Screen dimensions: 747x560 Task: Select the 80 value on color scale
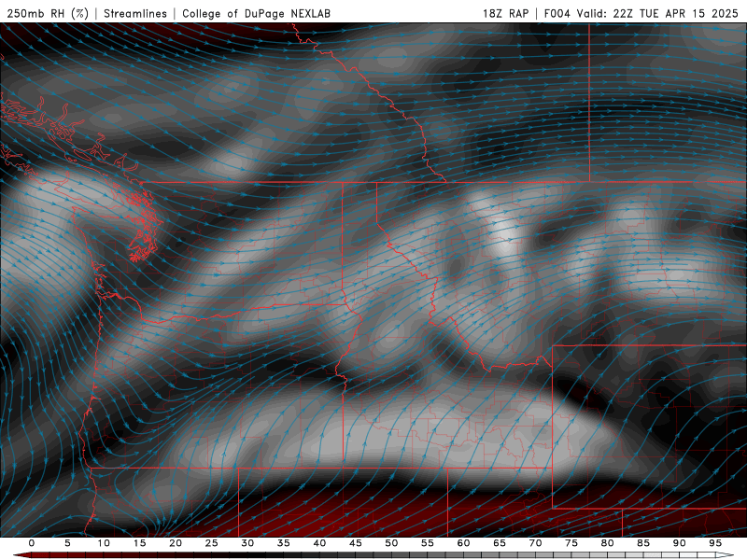(x=608, y=543)
